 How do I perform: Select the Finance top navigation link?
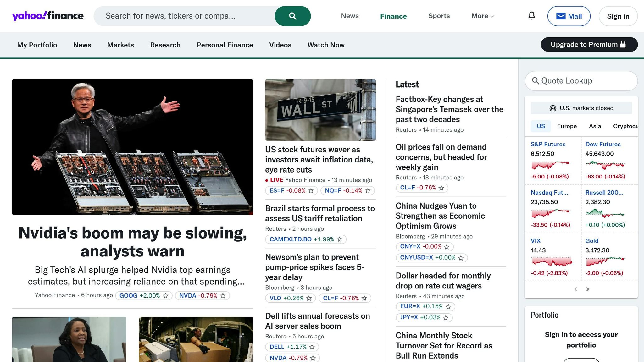393,16
